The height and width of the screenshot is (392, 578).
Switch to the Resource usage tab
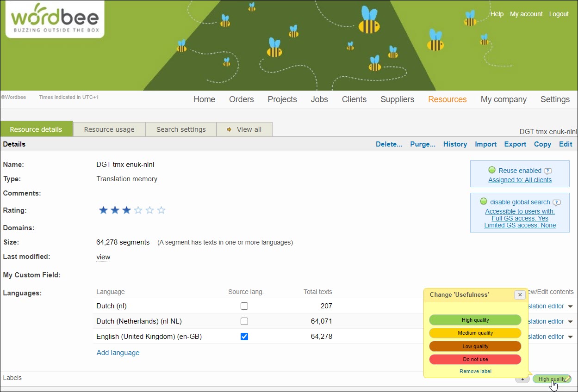click(109, 129)
